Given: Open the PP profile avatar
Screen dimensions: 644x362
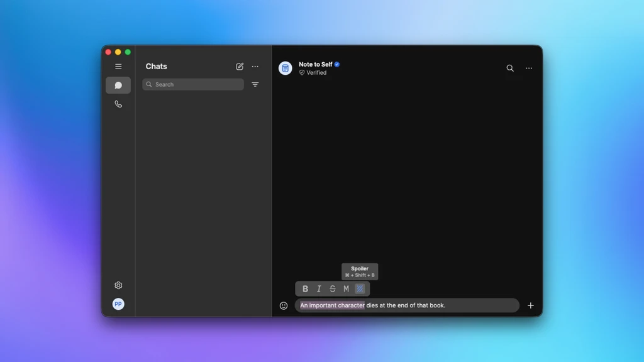Looking at the screenshot, I should [x=118, y=304].
